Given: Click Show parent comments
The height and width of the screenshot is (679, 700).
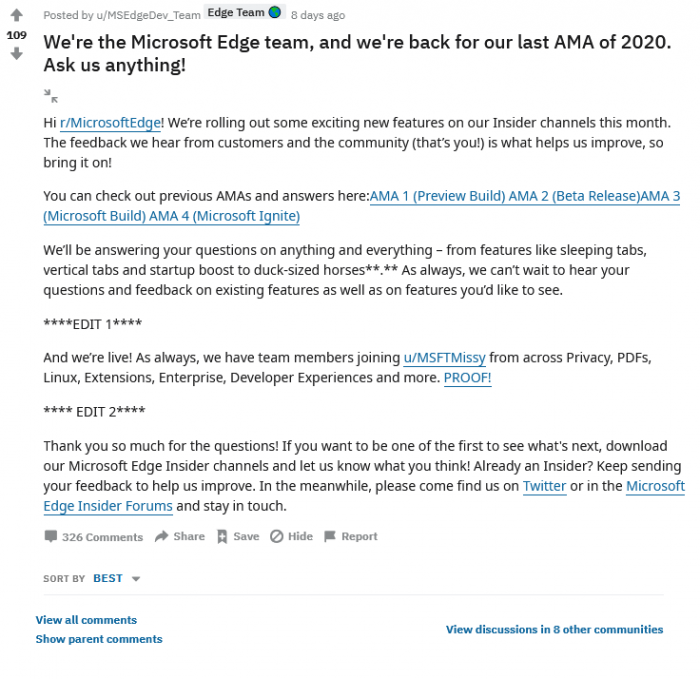Looking at the screenshot, I should pos(99,639).
